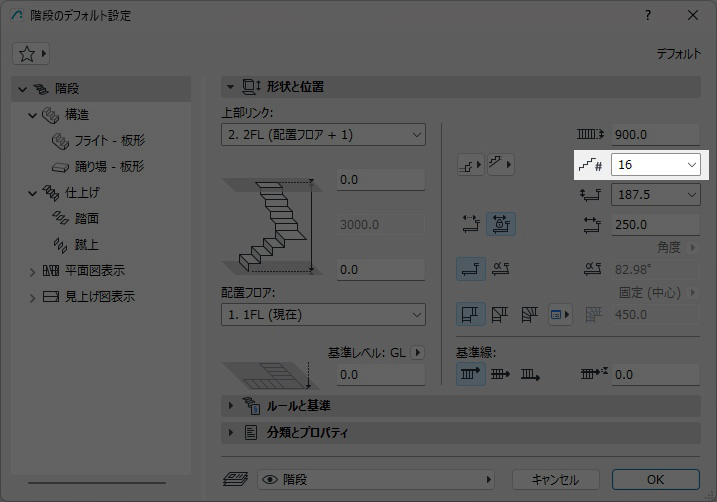The image size is (717, 502).
Task: Click the OK button
Action: point(655,480)
